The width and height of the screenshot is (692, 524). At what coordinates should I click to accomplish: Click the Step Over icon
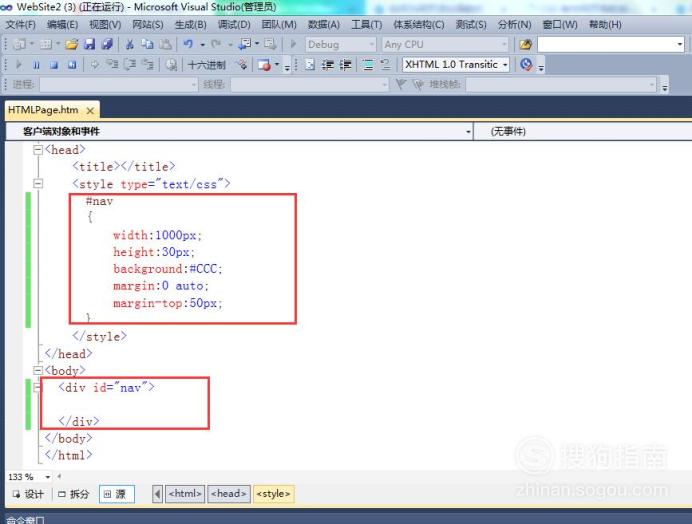click(130, 65)
